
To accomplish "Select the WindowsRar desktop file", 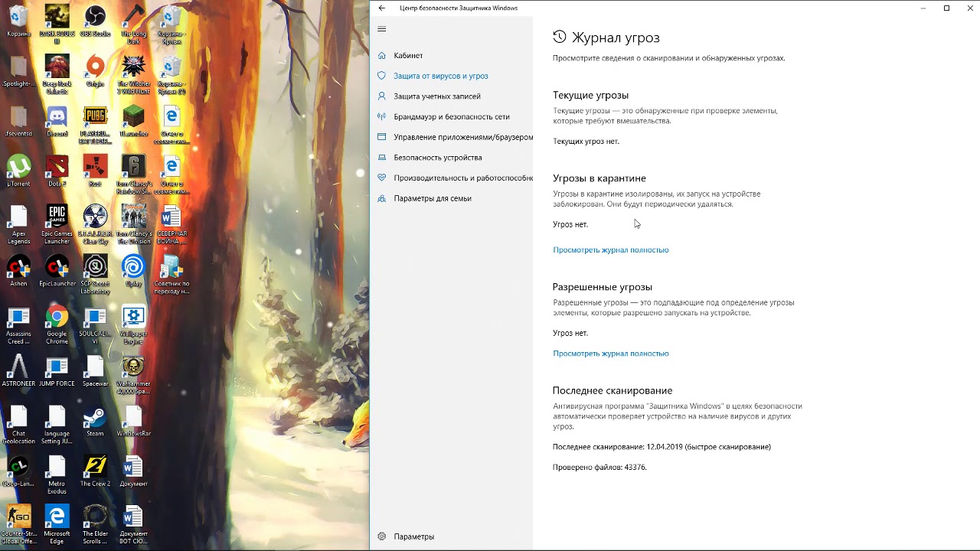I will click(x=133, y=422).
